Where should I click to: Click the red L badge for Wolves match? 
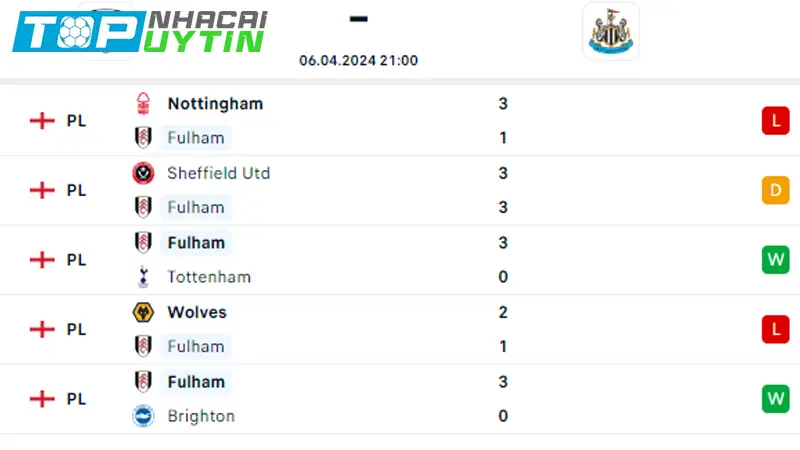tap(775, 329)
